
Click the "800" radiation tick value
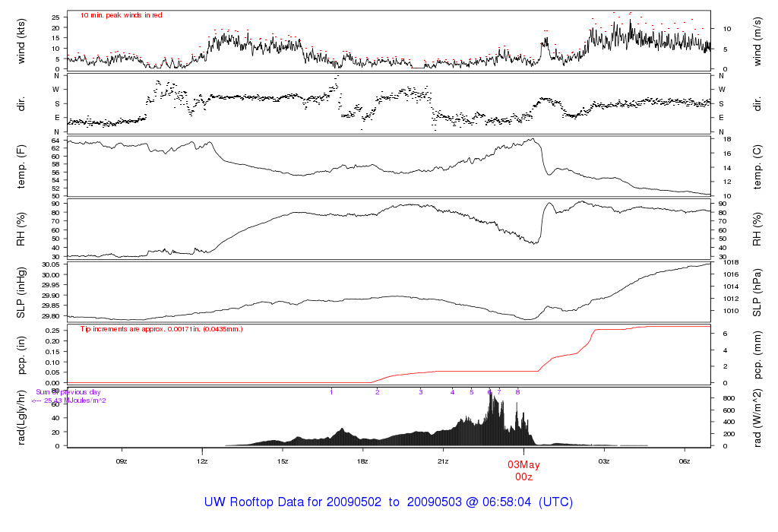tap(729, 398)
